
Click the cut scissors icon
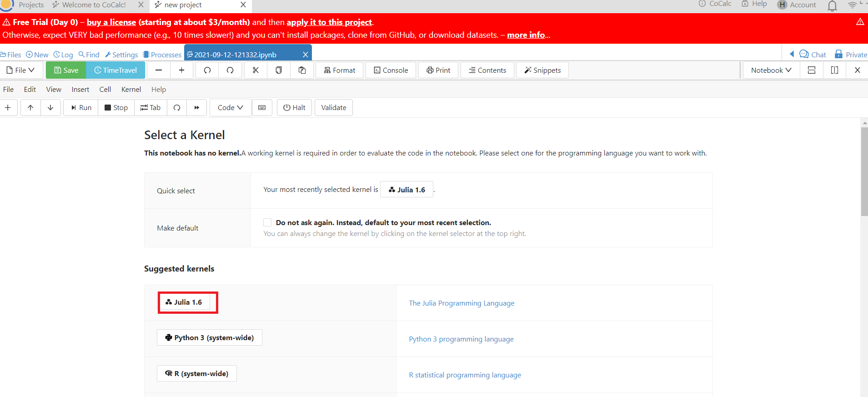[x=256, y=70]
